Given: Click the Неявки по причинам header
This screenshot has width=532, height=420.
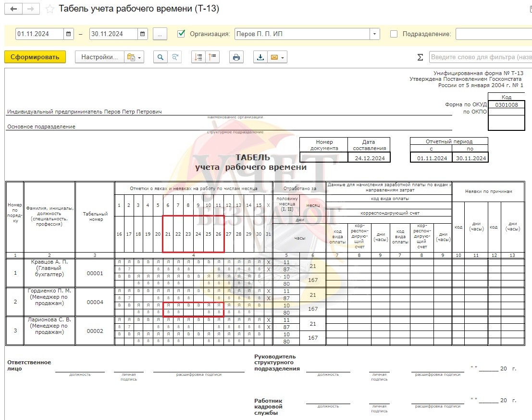Looking at the screenshot, I should tap(489, 191).
